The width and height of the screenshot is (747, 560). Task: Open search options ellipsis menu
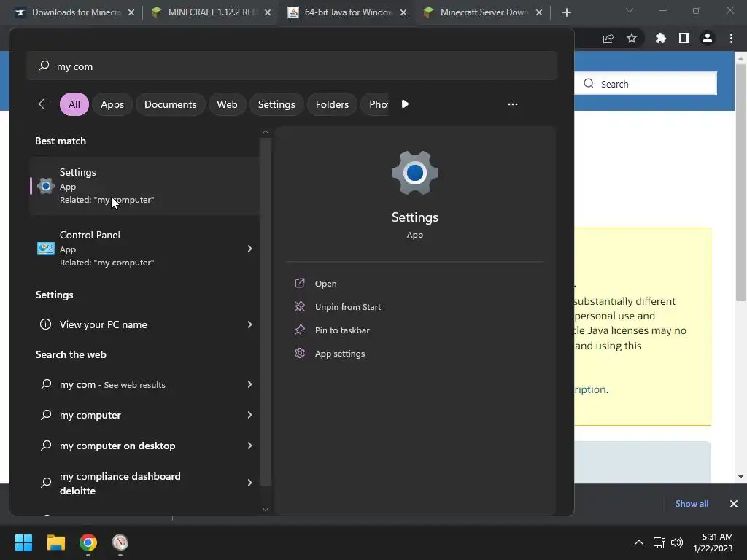[513, 104]
